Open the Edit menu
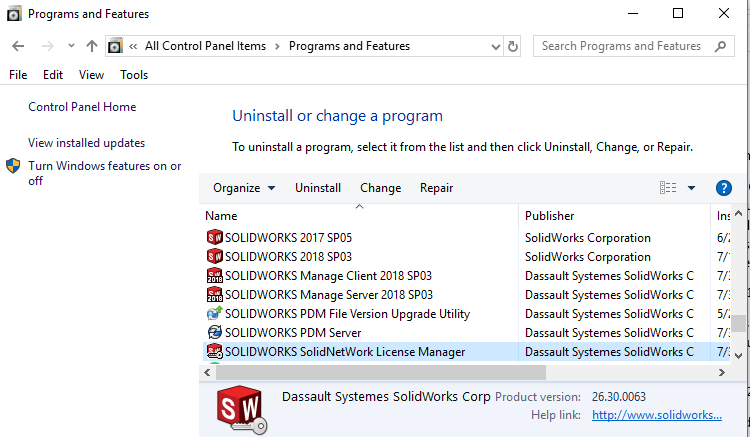 (x=53, y=75)
